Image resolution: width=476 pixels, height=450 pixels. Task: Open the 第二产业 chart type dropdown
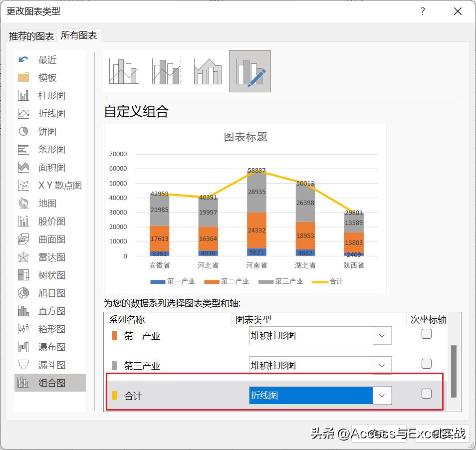(382, 336)
